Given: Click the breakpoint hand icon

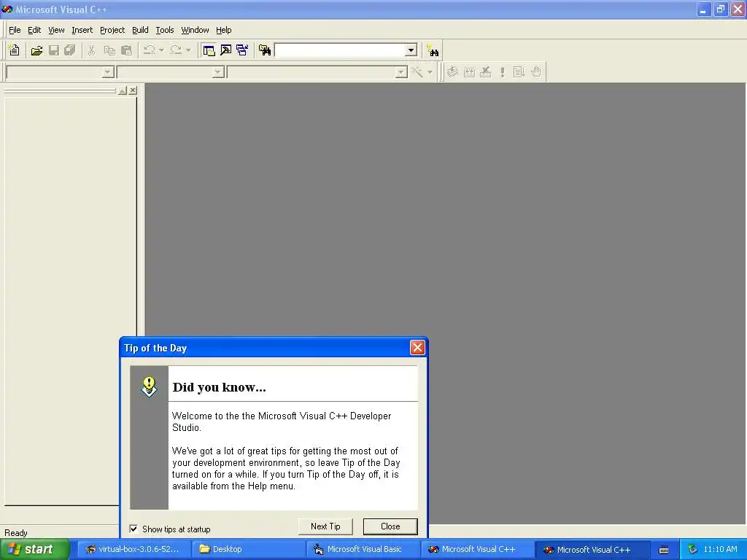Looking at the screenshot, I should 536,72.
